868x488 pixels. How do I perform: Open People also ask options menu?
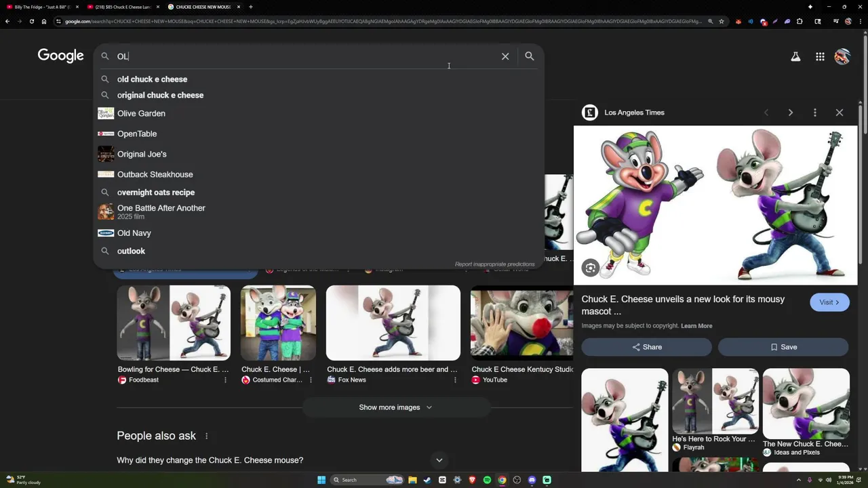[207, 436]
